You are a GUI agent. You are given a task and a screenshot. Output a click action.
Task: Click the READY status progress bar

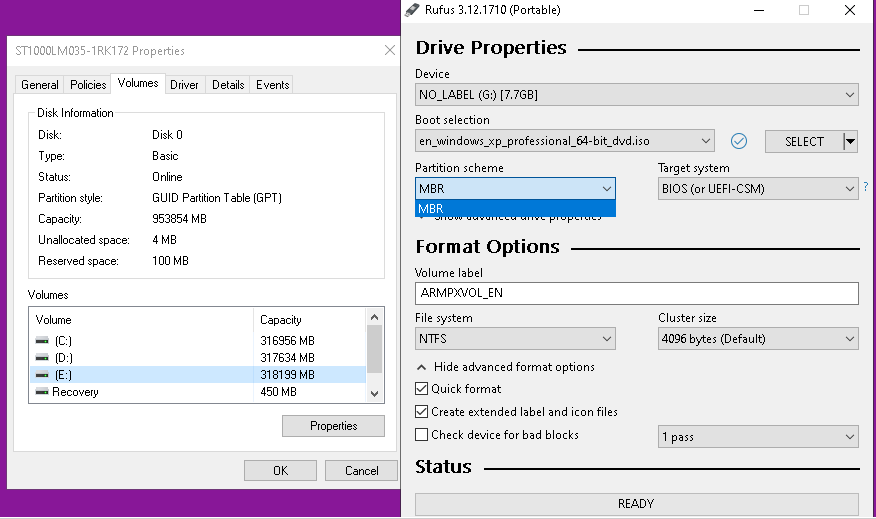pyautogui.click(x=636, y=503)
